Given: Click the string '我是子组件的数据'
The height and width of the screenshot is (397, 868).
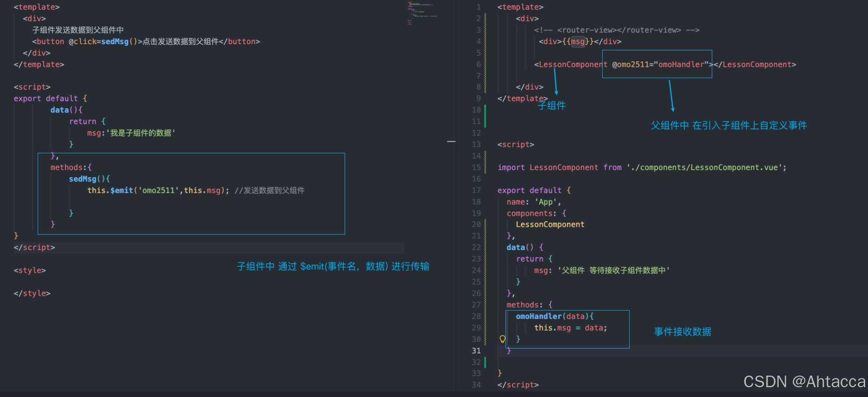Looking at the screenshot, I should 141,133.
